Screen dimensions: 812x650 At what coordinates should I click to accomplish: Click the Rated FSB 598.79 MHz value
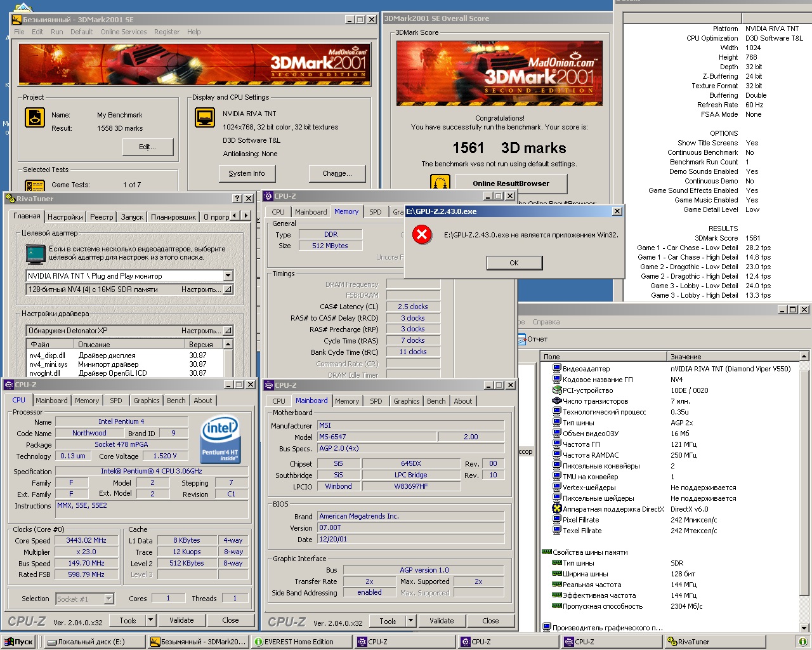coord(86,574)
